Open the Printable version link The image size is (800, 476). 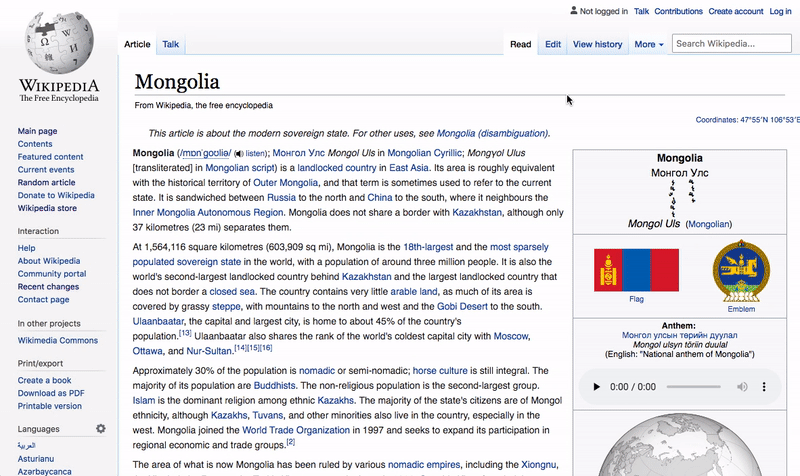coord(49,406)
